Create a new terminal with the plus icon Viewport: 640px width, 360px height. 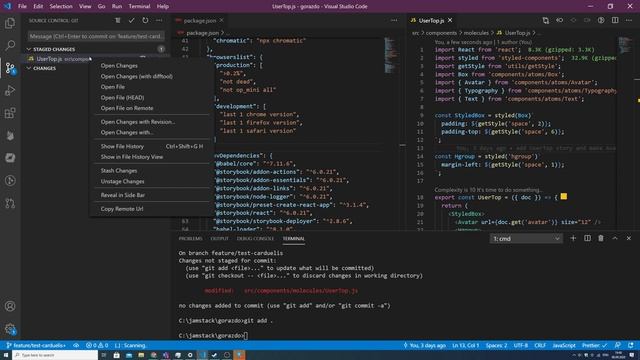573,238
